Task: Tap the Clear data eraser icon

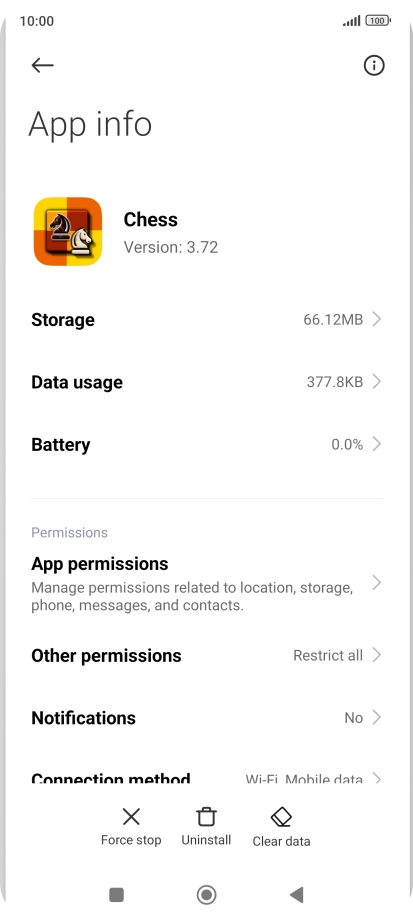Action: (281, 817)
